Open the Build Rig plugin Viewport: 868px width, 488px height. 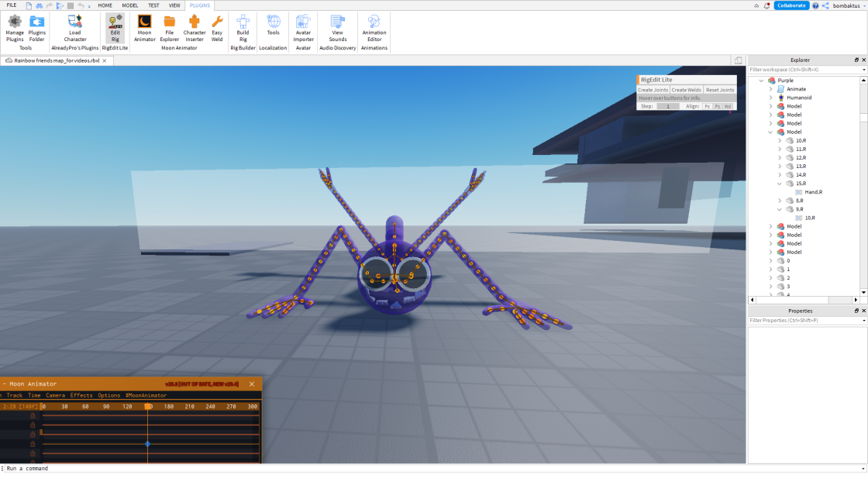point(243,28)
